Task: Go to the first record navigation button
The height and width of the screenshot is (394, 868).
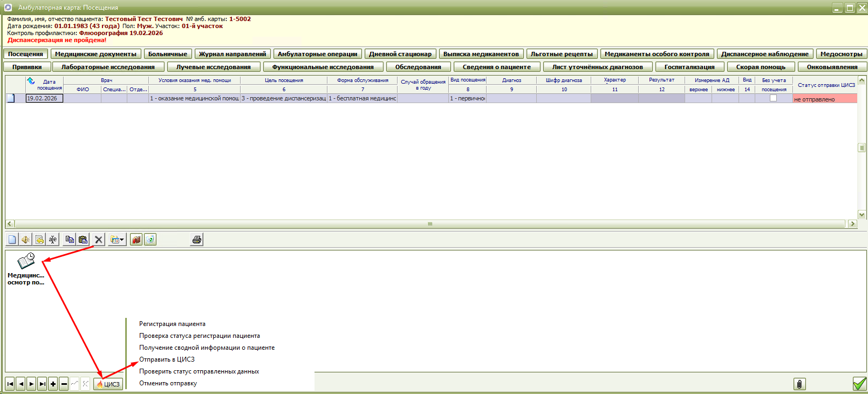Action: tap(10, 384)
